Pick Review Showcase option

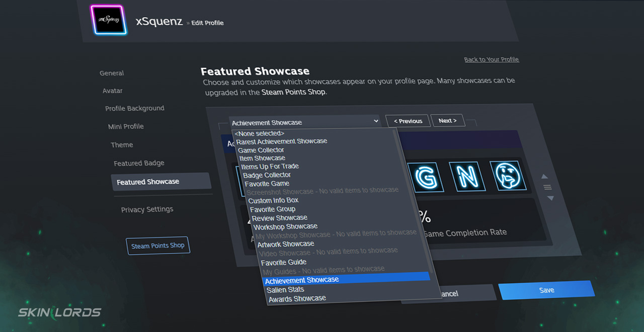[280, 218]
